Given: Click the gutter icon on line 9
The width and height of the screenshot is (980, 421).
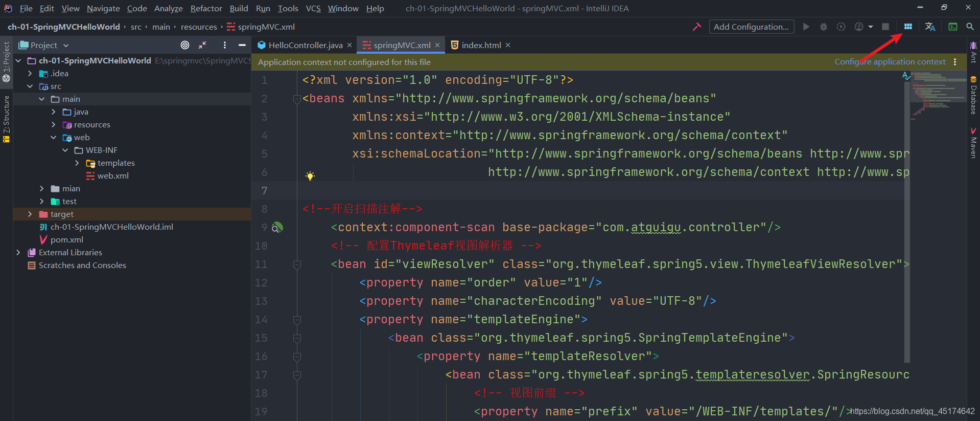Looking at the screenshot, I should click(x=277, y=227).
